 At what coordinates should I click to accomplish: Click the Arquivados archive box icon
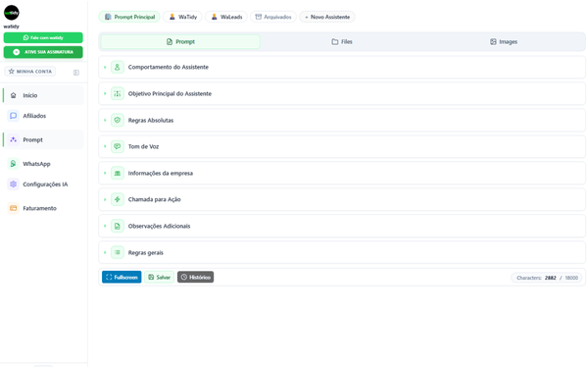[x=259, y=17]
